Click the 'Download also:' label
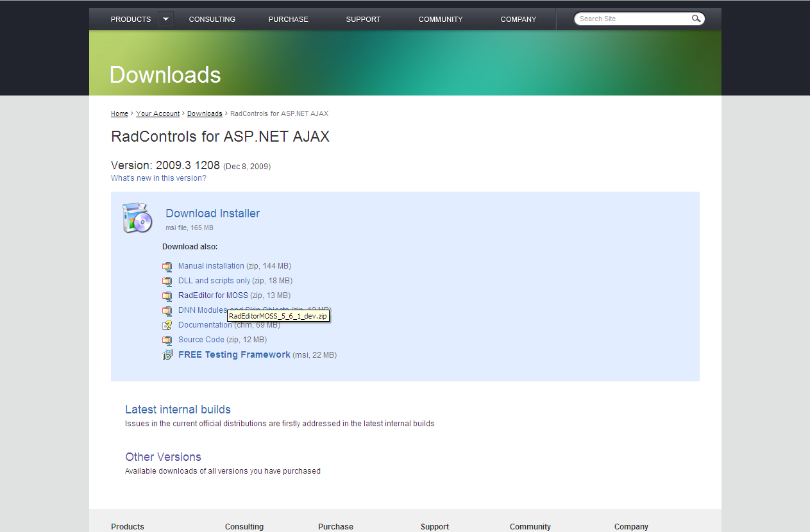This screenshot has width=810, height=532. click(x=190, y=247)
